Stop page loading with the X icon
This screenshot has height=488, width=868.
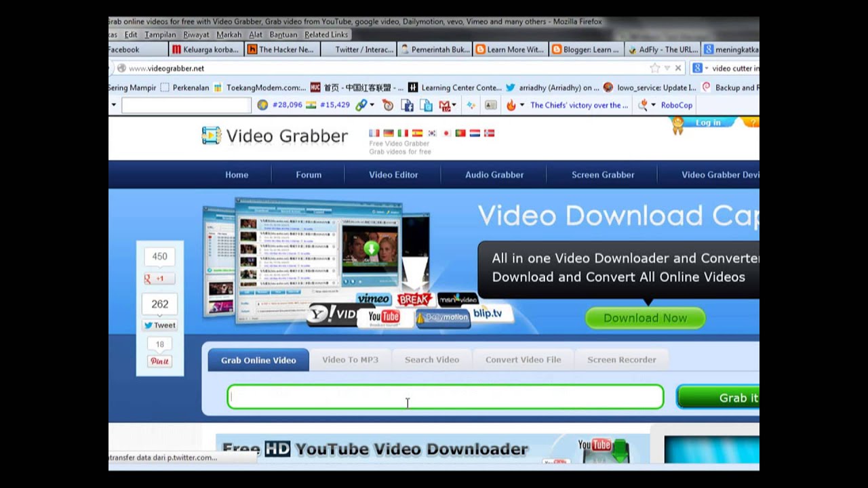point(677,68)
